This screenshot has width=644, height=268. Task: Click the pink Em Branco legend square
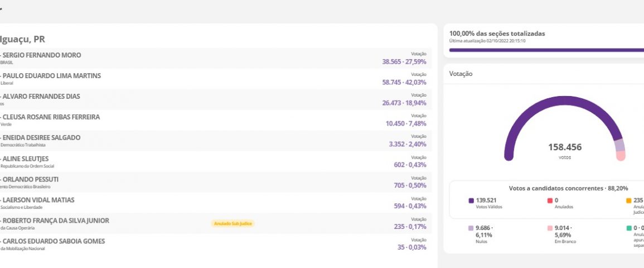pyautogui.click(x=550, y=228)
